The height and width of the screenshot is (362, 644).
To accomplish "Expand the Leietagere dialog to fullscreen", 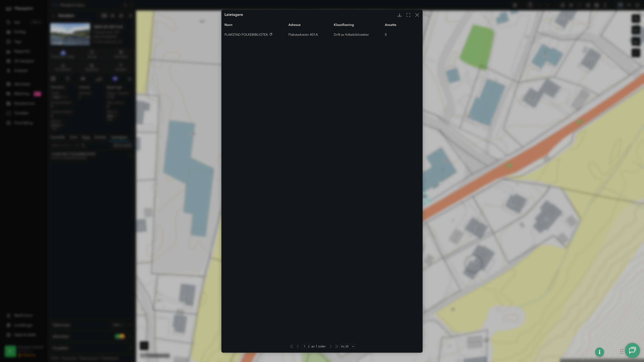I will click(408, 15).
